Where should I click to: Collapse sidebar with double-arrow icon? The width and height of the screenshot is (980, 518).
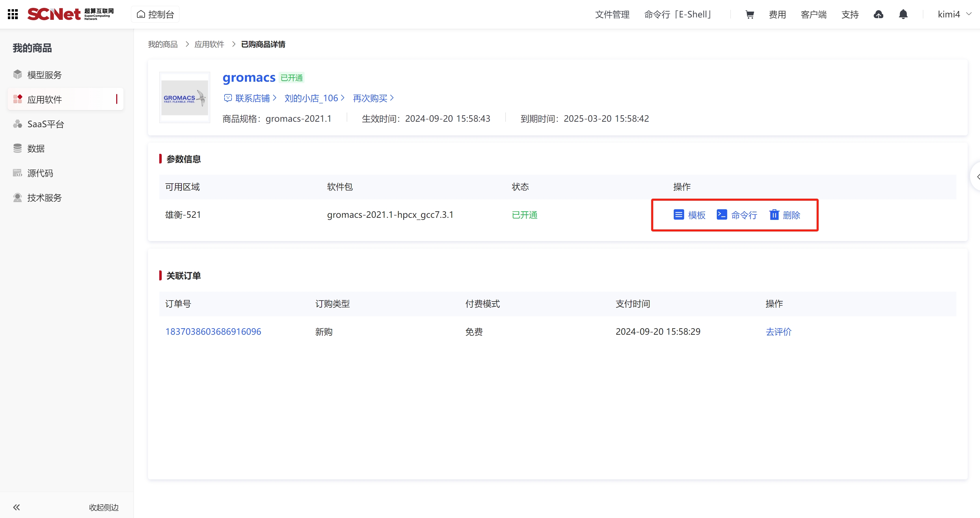click(16, 507)
